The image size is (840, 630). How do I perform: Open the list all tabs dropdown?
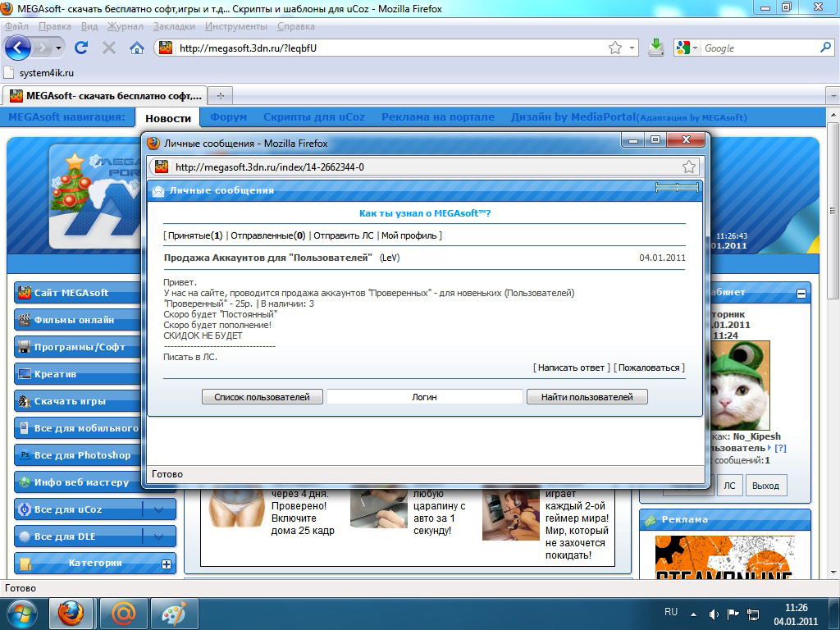(x=833, y=97)
